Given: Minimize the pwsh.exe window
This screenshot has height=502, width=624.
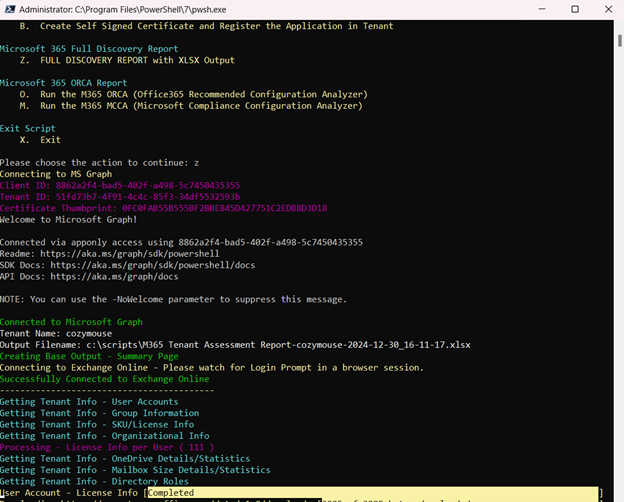Looking at the screenshot, I should coord(542,9).
